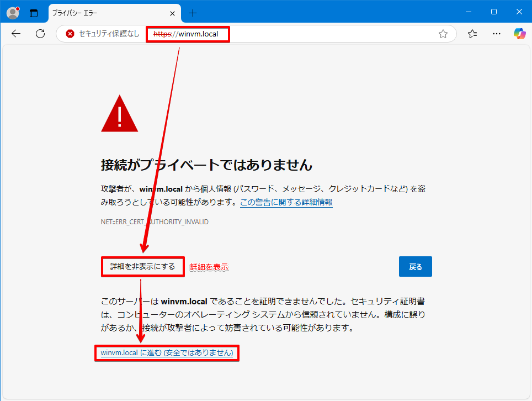Image resolution: width=532 pixels, height=401 pixels.
Task: Go back with the left arrow button
Action: pos(16,34)
